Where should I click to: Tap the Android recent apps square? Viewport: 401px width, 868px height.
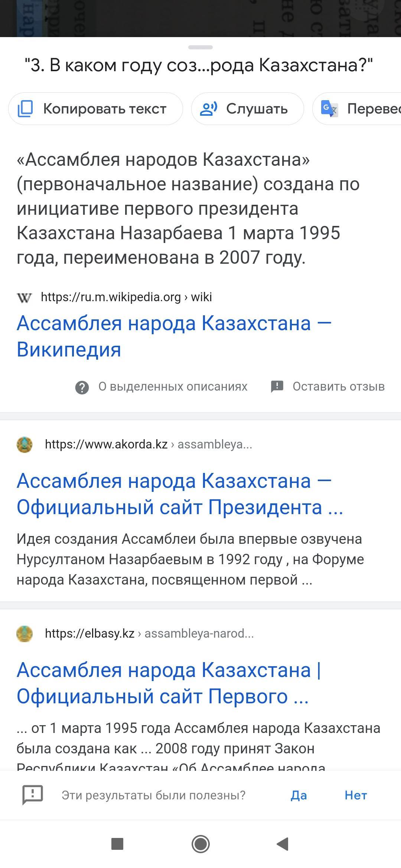(x=117, y=844)
